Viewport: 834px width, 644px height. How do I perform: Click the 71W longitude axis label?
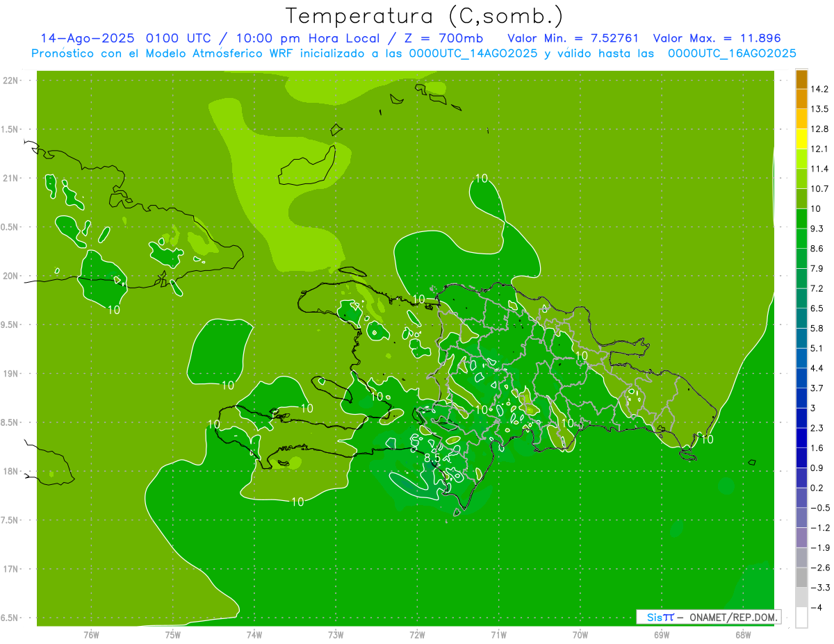(498, 635)
